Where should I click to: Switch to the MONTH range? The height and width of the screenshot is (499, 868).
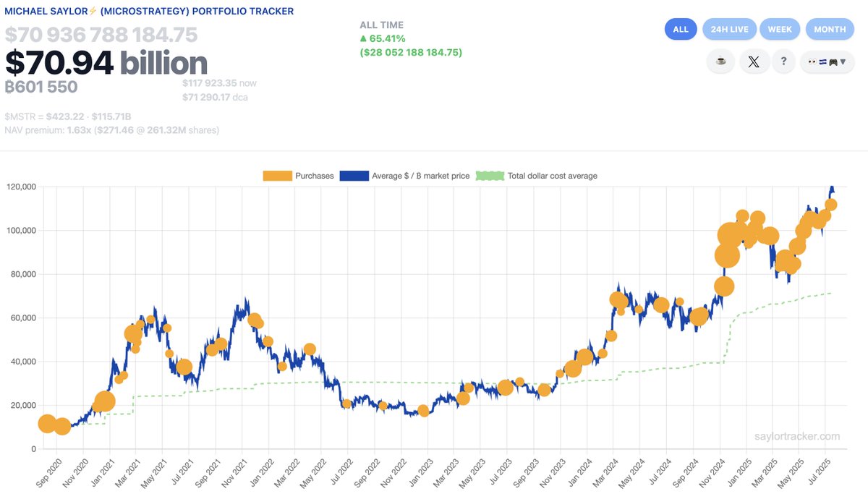click(830, 29)
